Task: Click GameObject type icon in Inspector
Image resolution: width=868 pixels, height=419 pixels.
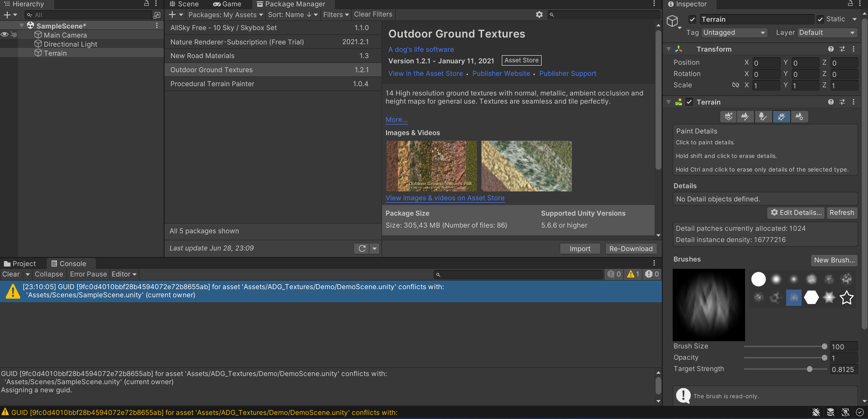Action: coord(673,21)
